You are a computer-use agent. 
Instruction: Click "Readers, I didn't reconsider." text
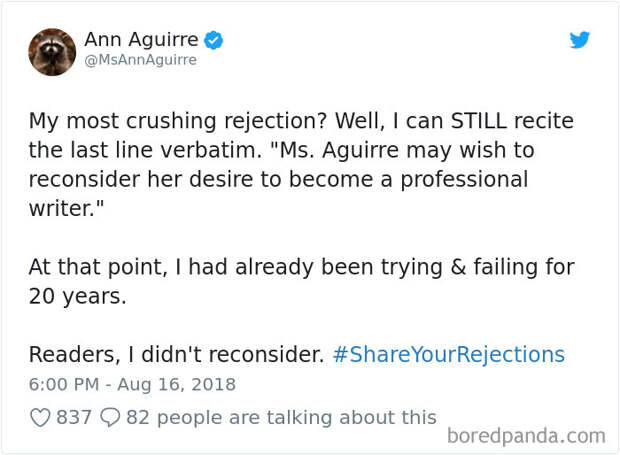tap(175, 354)
